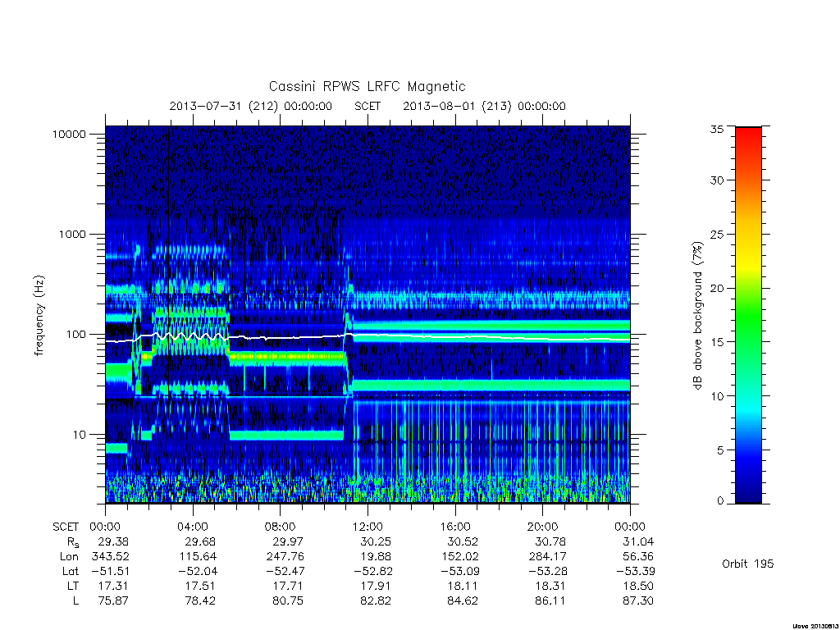Click the Orbit 195 label
Screen dimensions: 840x630
pos(748,564)
